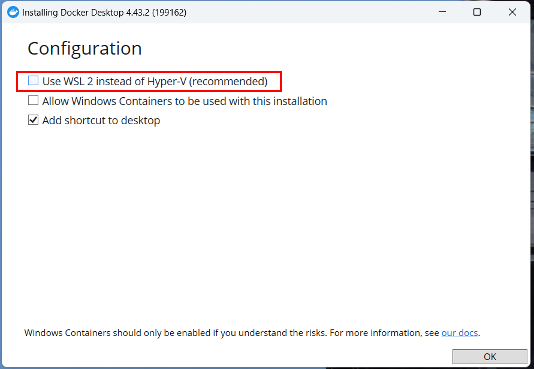The image size is (534, 369).
Task: Minimize the Docker Desktop installer window
Action: click(x=442, y=12)
